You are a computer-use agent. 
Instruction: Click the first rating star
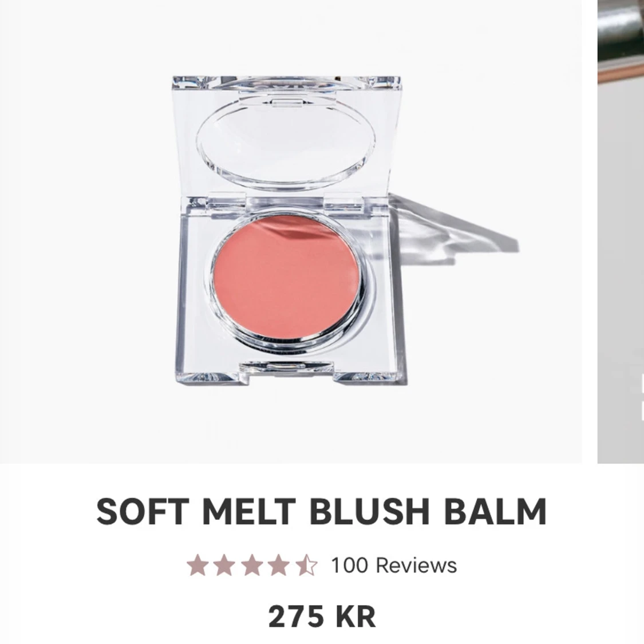point(197,565)
